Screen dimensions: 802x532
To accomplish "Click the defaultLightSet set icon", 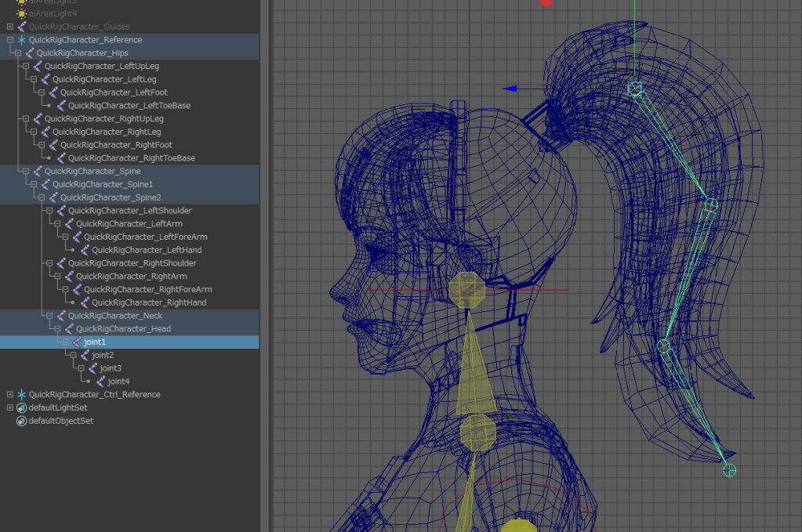I will (22, 407).
